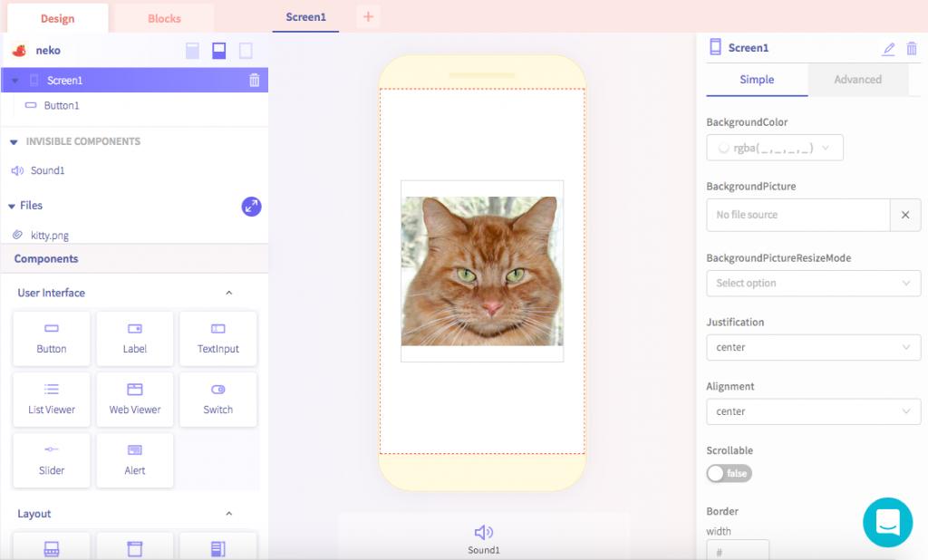Viewport: 928px width, 560px height.
Task: Click the paperclip icon beside kitty.png
Action: coord(18,235)
